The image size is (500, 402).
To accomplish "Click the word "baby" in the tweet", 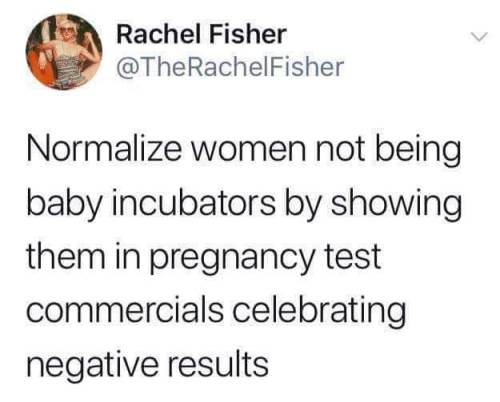I will tap(64, 205).
